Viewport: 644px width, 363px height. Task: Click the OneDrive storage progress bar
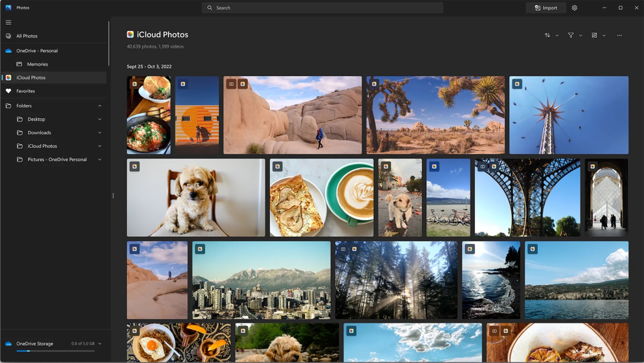[x=56, y=351]
